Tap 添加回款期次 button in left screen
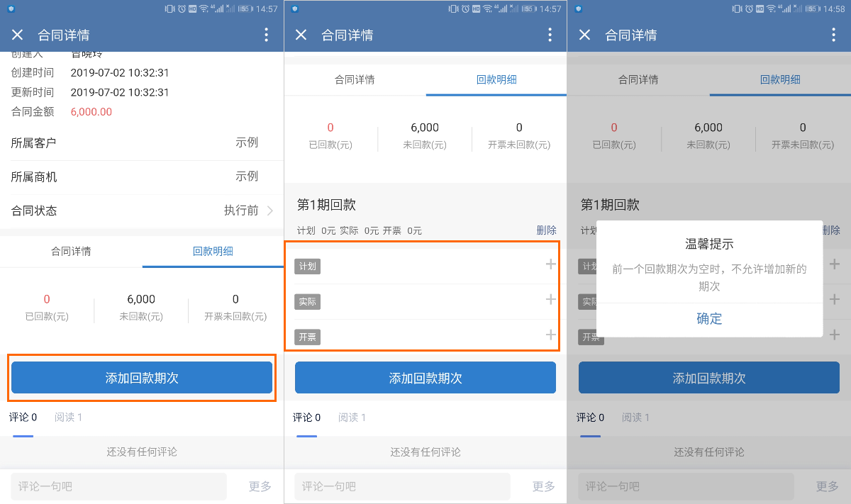851x504 pixels. click(142, 378)
